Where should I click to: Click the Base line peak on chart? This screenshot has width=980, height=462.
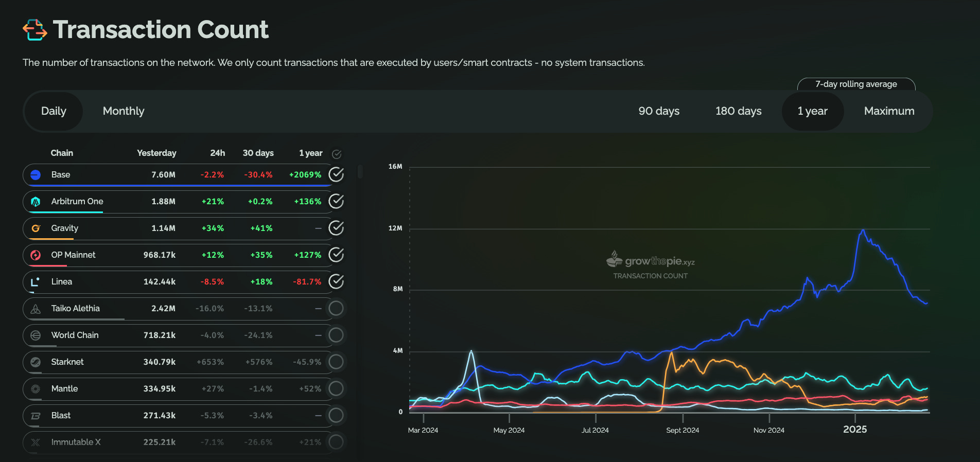pos(863,230)
